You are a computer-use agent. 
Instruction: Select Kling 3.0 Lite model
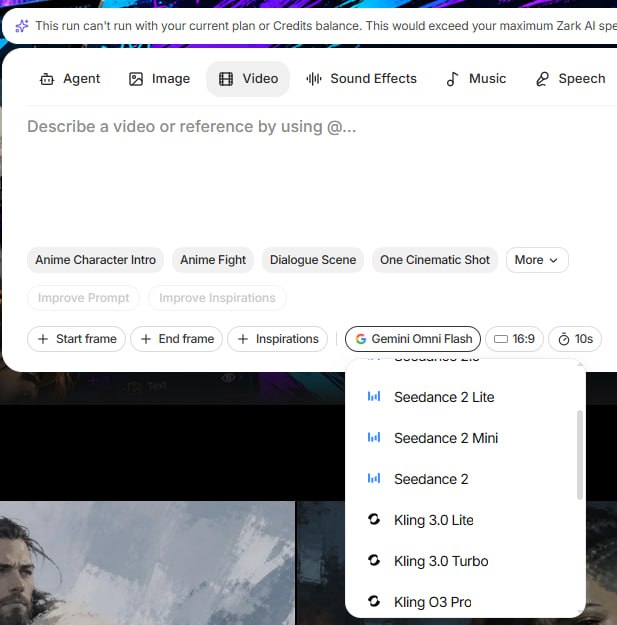pos(461,520)
